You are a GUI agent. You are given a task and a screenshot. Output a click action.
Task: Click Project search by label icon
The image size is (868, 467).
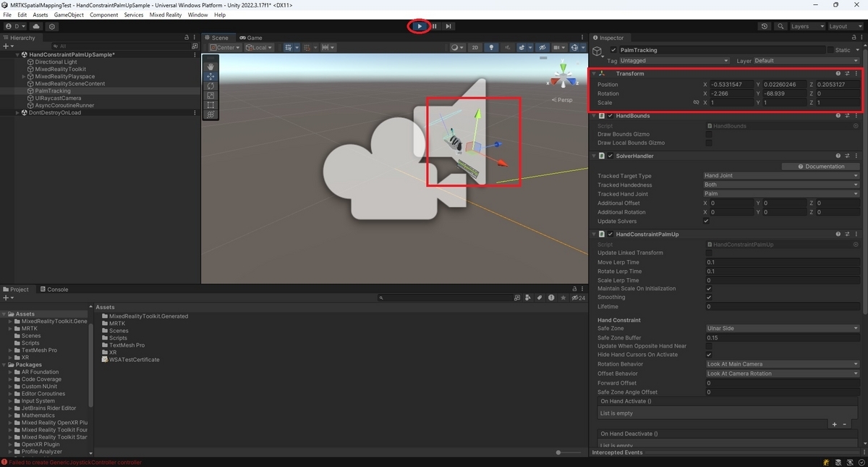[539, 298]
